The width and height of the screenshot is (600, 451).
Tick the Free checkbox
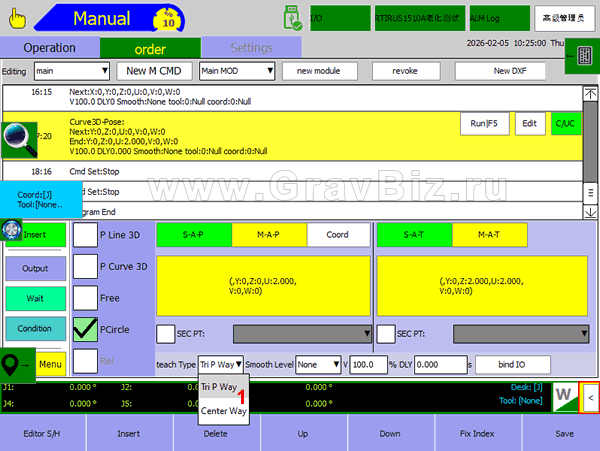point(86,298)
